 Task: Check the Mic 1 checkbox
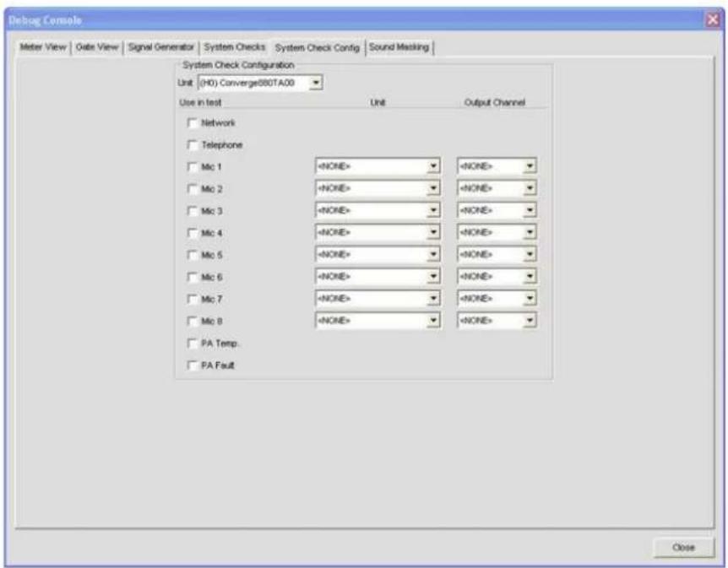(x=192, y=166)
